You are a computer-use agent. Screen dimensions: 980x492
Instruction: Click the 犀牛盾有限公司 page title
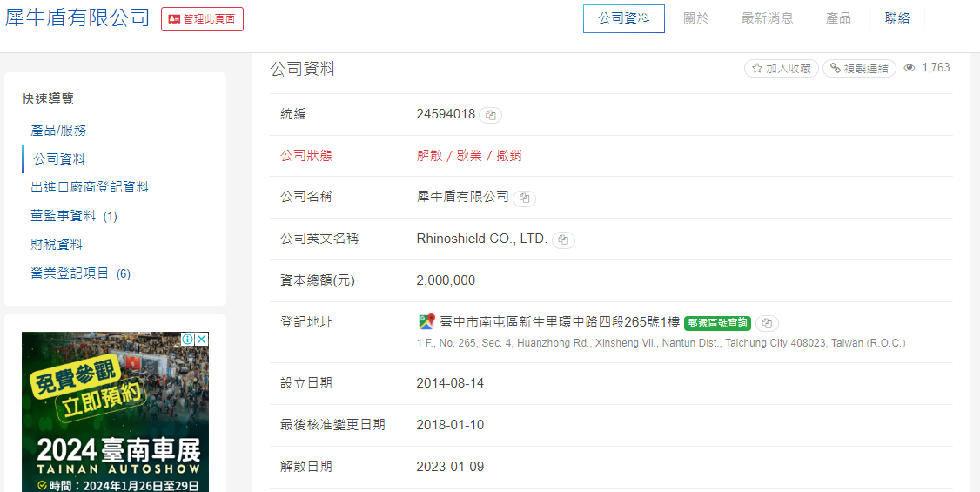click(x=77, y=17)
